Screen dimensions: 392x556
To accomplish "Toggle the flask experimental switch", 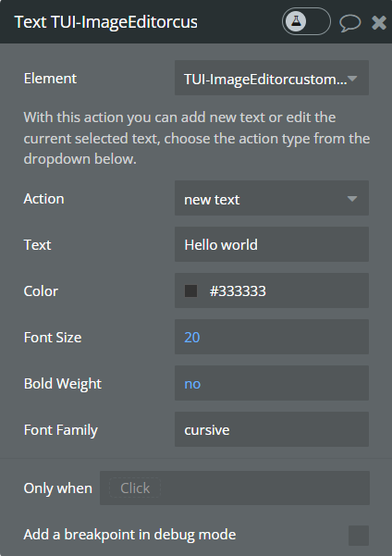I will tap(306, 21).
